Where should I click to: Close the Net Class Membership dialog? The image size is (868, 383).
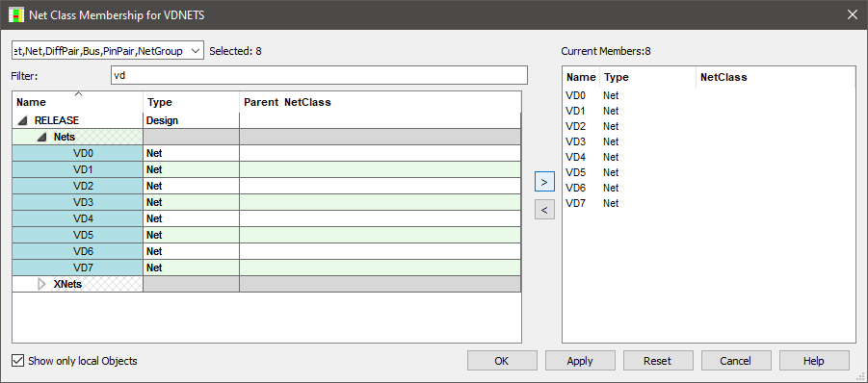point(852,15)
